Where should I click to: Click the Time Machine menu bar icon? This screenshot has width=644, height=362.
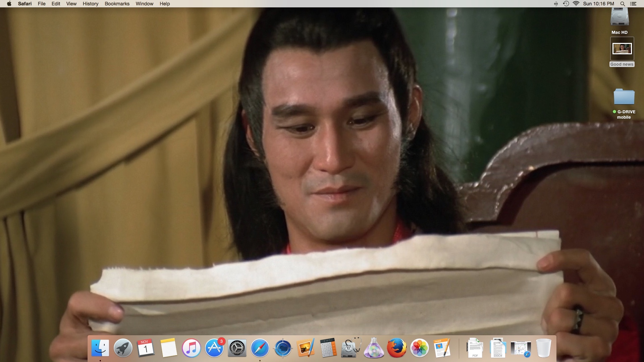(566, 4)
